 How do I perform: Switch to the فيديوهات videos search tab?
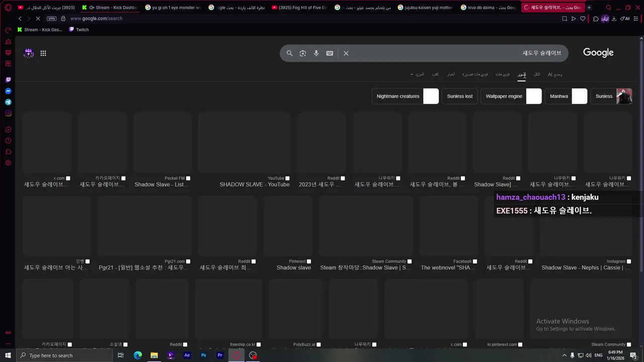tap(503, 74)
